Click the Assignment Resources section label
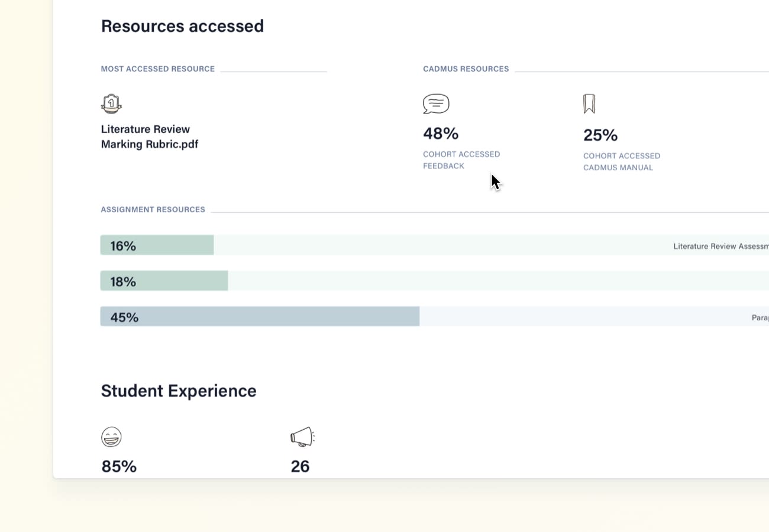 click(153, 210)
